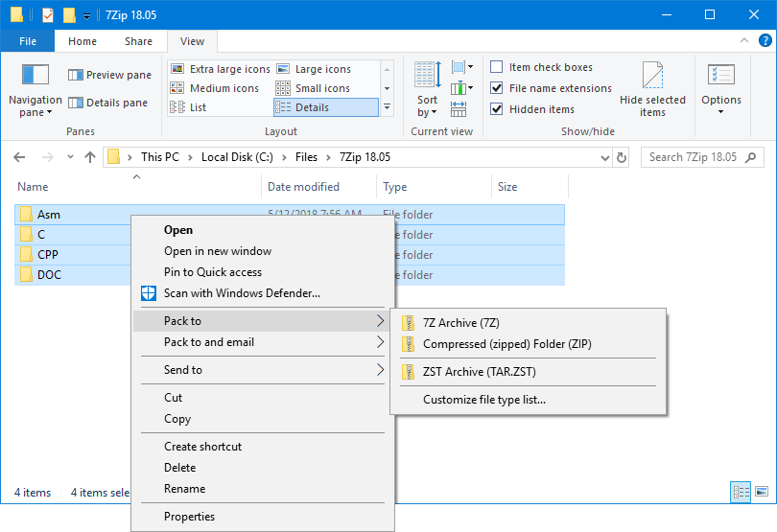Sort by the Type column header
Image resolution: width=777 pixels, height=532 pixels.
coord(435,187)
